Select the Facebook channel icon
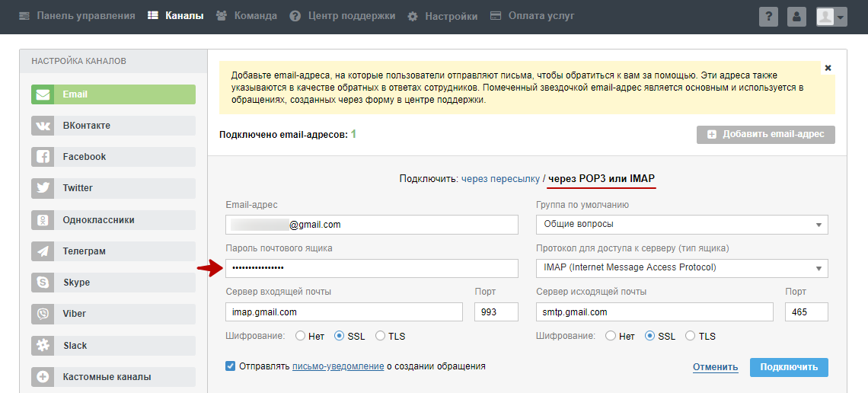The image size is (868, 393). click(43, 157)
